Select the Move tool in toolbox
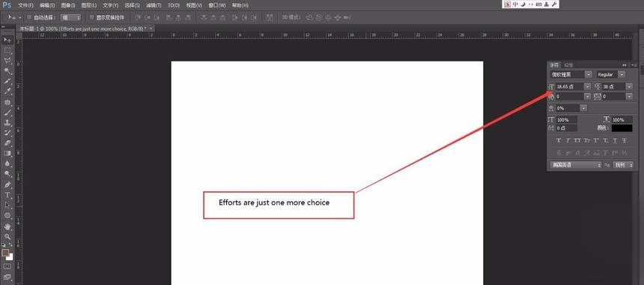Image resolution: width=644 pixels, height=285 pixels. coord(7,40)
